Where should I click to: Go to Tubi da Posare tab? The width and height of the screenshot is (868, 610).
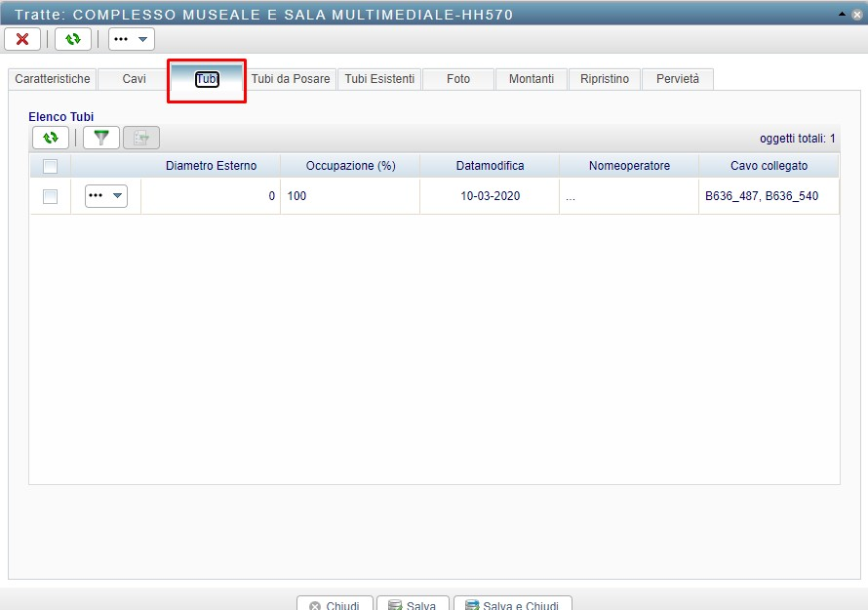coord(291,79)
